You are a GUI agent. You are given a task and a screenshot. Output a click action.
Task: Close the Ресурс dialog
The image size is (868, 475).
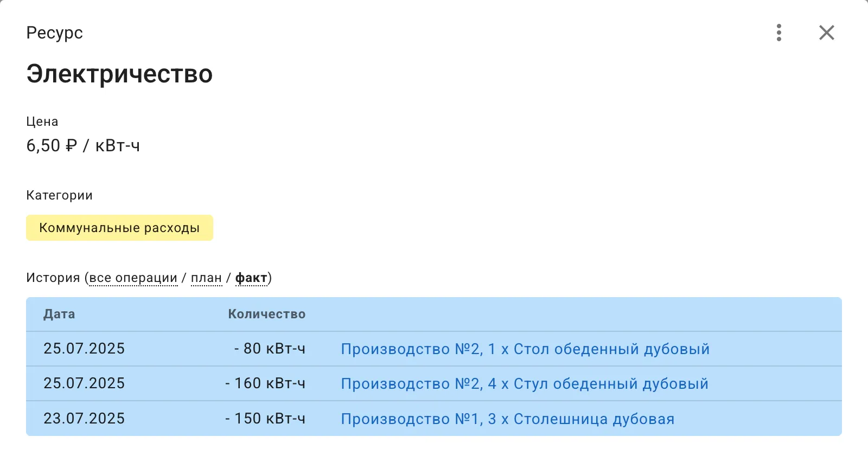tap(826, 33)
